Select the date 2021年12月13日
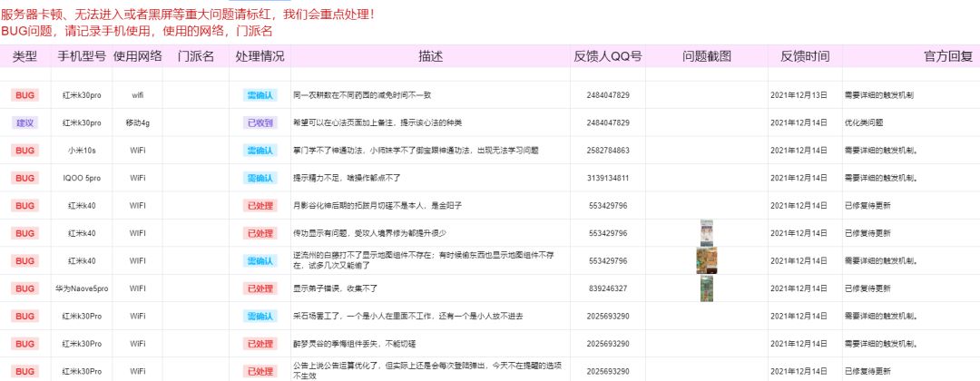The image size is (980, 381). 799,95
